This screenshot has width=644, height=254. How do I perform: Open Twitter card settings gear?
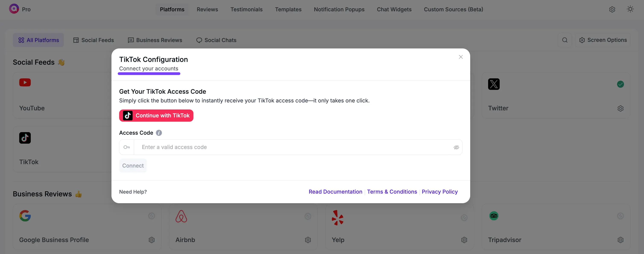621,108
